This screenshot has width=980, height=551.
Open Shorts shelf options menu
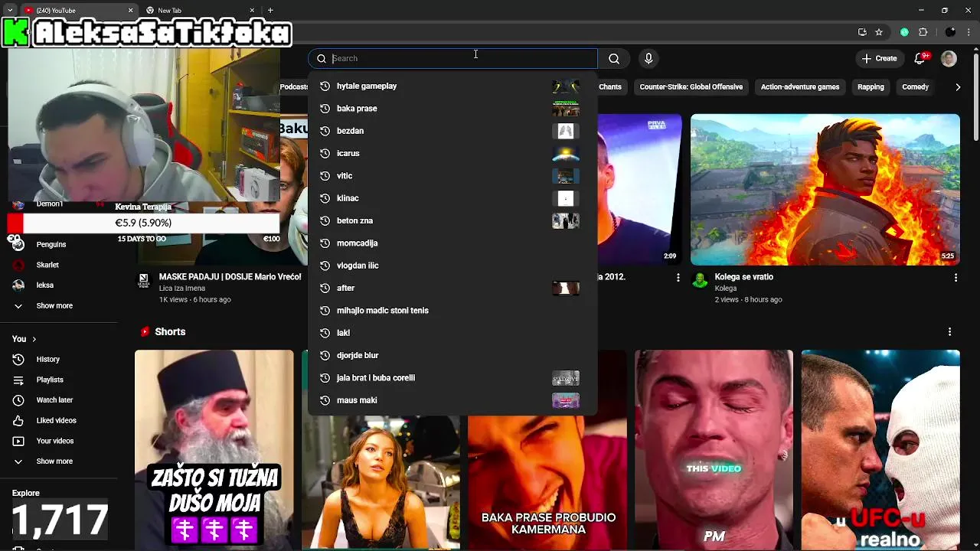pyautogui.click(x=949, y=332)
